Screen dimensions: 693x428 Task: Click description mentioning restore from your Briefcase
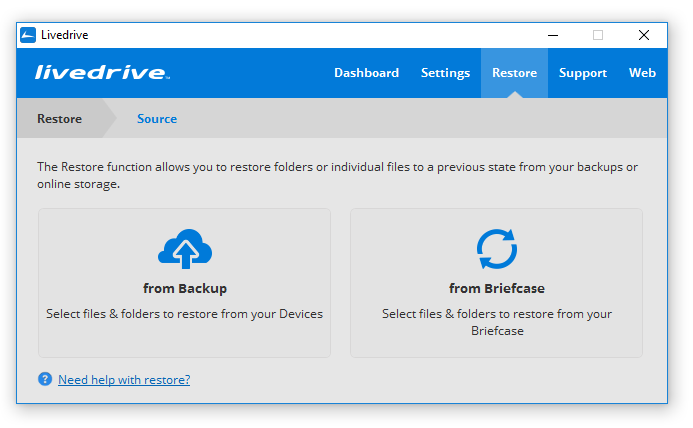[497, 322]
